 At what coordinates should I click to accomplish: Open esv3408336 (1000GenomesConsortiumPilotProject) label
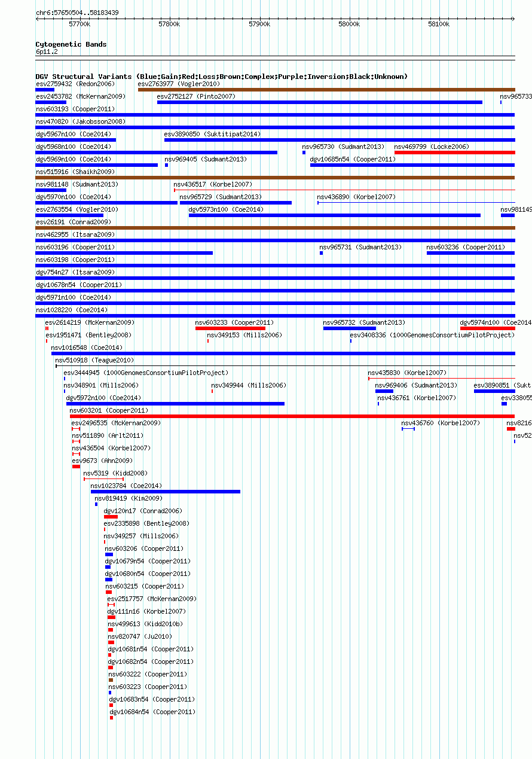coord(432,335)
